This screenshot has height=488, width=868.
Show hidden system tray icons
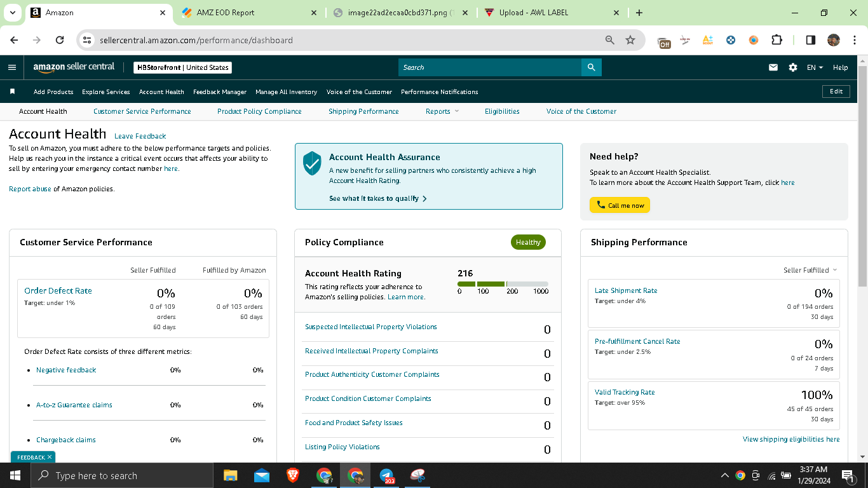tap(724, 475)
